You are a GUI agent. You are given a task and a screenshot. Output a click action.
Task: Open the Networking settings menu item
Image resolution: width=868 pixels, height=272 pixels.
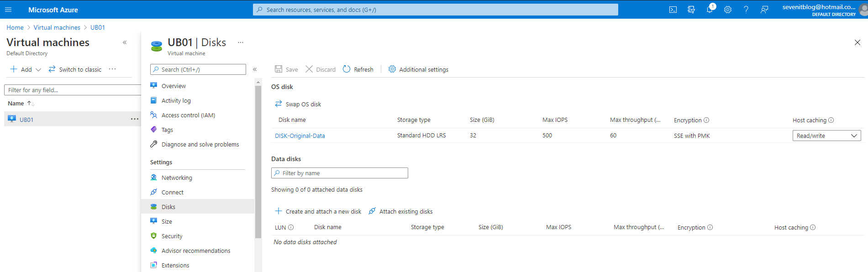[177, 178]
